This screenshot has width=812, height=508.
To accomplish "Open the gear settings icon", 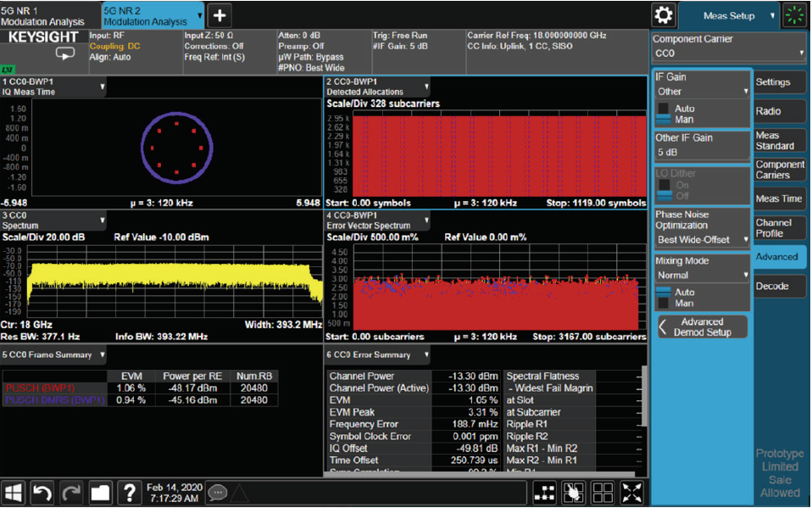I will [664, 15].
